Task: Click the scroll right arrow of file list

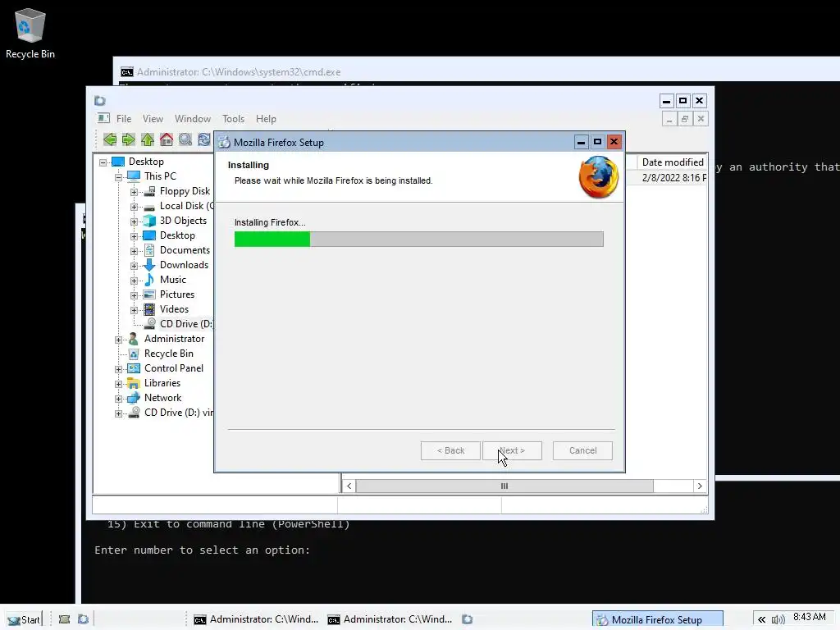Action: (x=700, y=486)
